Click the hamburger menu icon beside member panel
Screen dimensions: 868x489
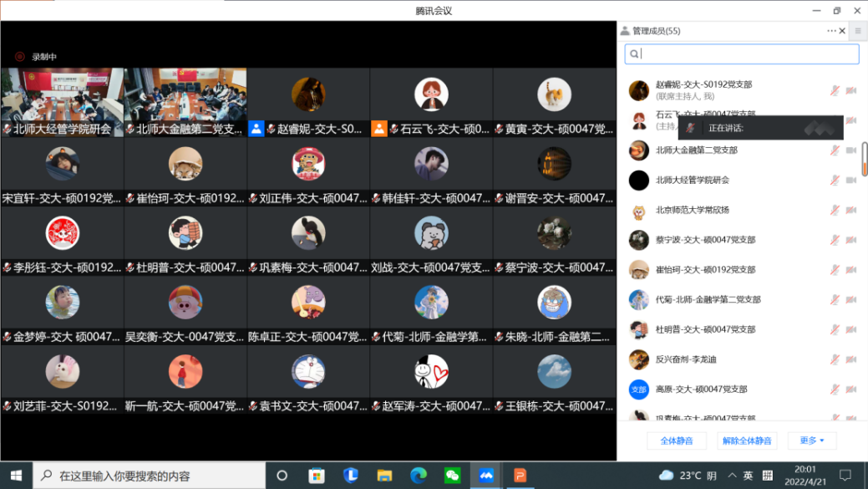tap(858, 31)
